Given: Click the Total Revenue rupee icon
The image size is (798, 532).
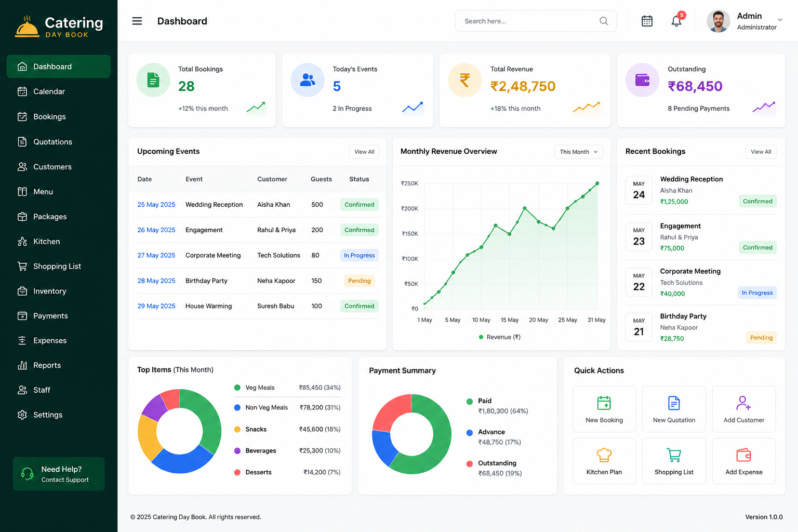Looking at the screenshot, I should pos(465,80).
